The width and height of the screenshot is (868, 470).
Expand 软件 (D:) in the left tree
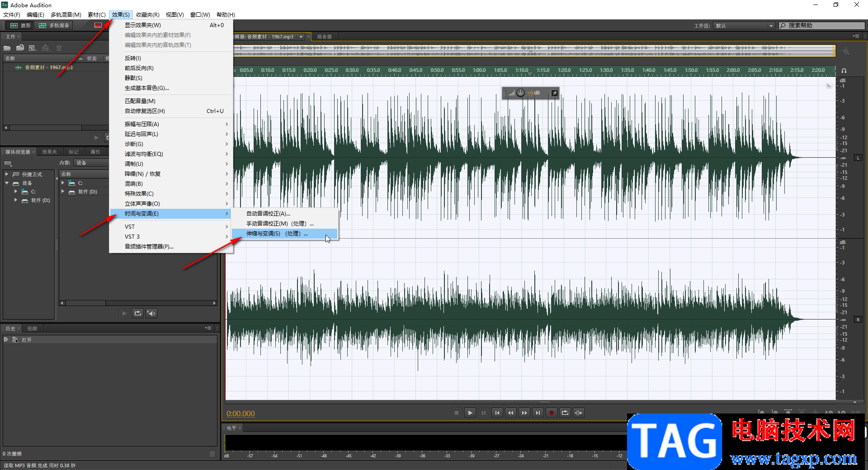[16, 200]
